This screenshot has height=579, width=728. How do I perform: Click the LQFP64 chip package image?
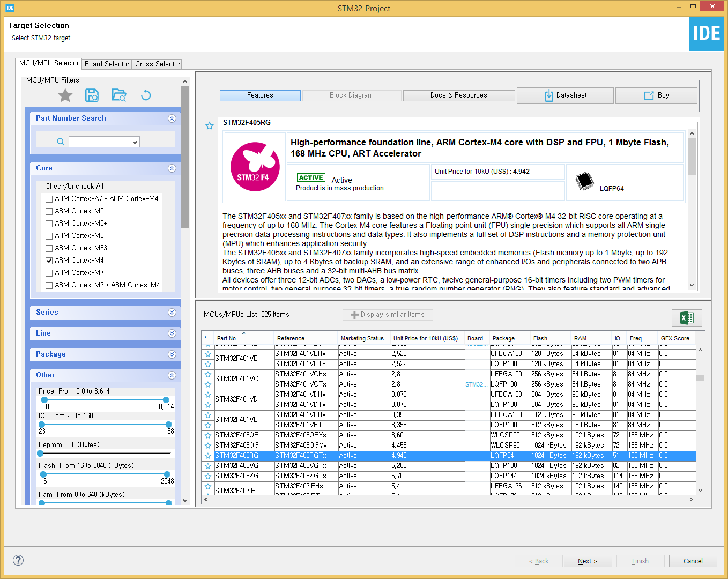coord(584,181)
